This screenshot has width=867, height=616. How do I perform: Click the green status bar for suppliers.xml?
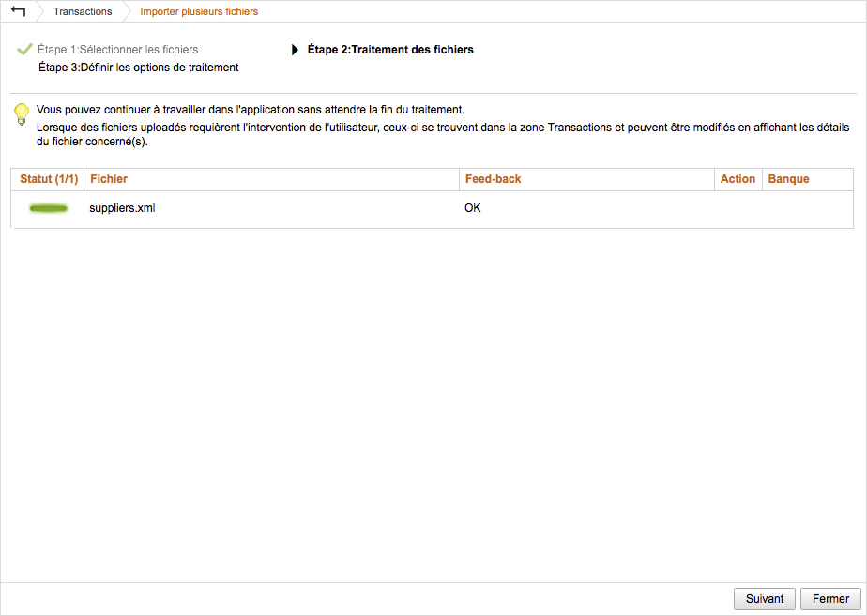click(49, 208)
